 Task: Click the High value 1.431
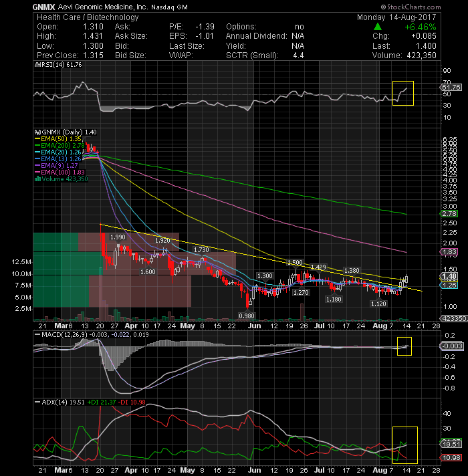point(93,36)
